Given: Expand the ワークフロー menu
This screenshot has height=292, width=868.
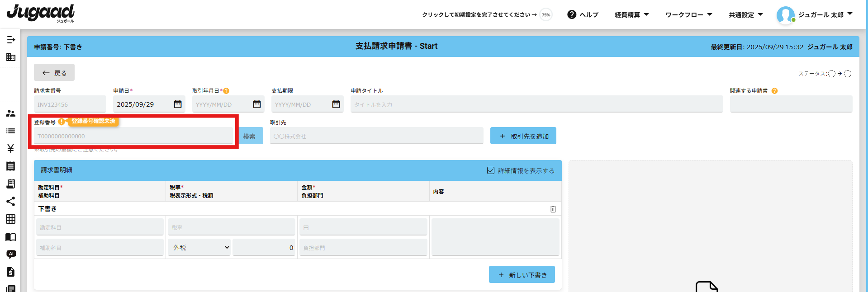Looking at the screenshot, I should click(x=688, y=15).
